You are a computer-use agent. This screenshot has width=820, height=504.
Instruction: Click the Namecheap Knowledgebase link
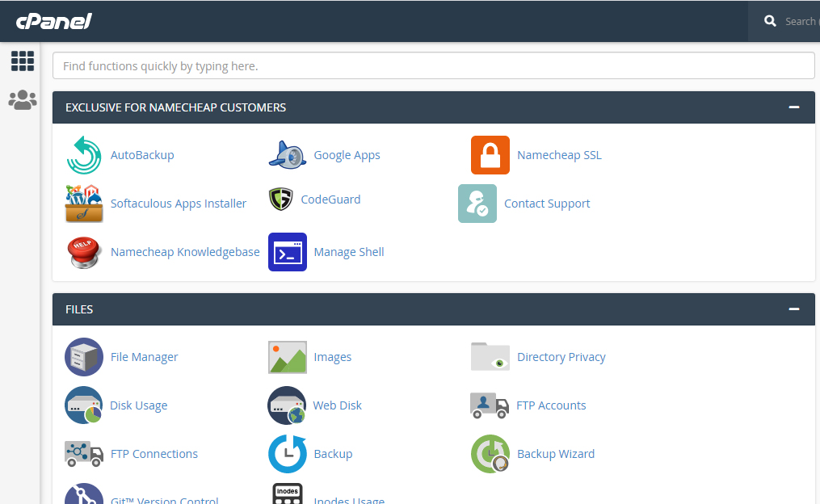185,252
